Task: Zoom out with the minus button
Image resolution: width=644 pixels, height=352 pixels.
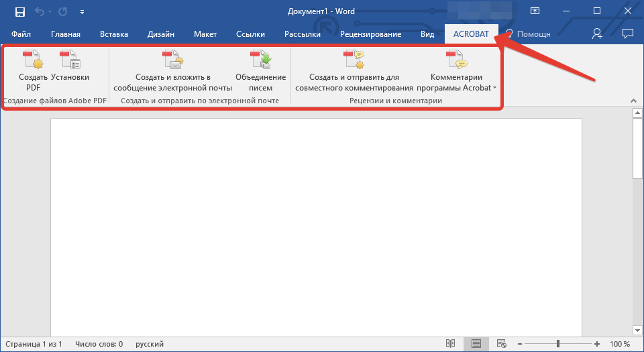Action: click(x=519, y=344)
